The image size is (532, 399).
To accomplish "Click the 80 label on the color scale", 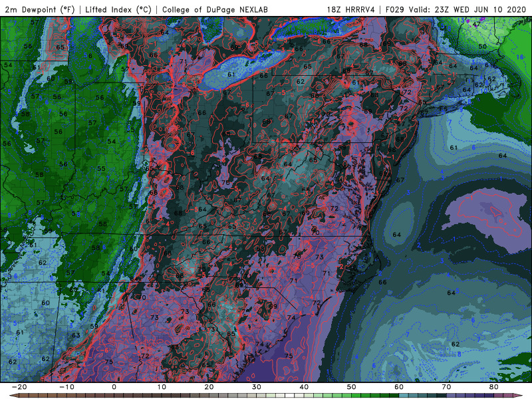I will point(494,387).
